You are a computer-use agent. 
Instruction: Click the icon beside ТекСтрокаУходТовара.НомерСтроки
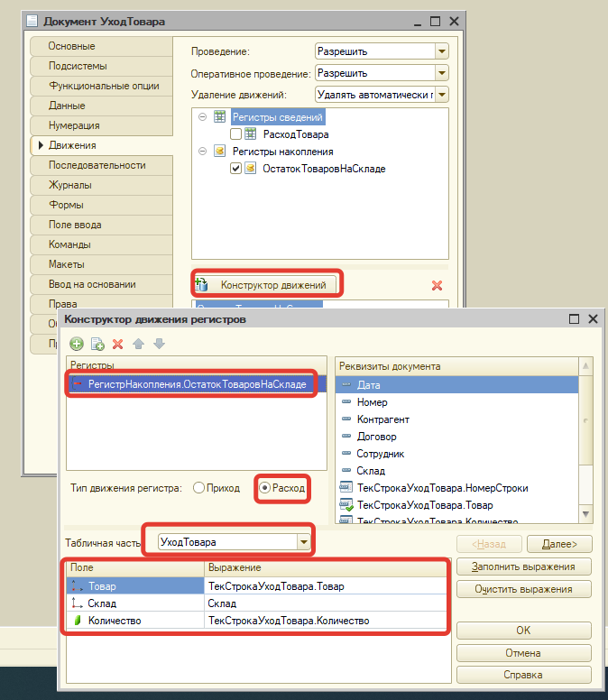(346, 487)
